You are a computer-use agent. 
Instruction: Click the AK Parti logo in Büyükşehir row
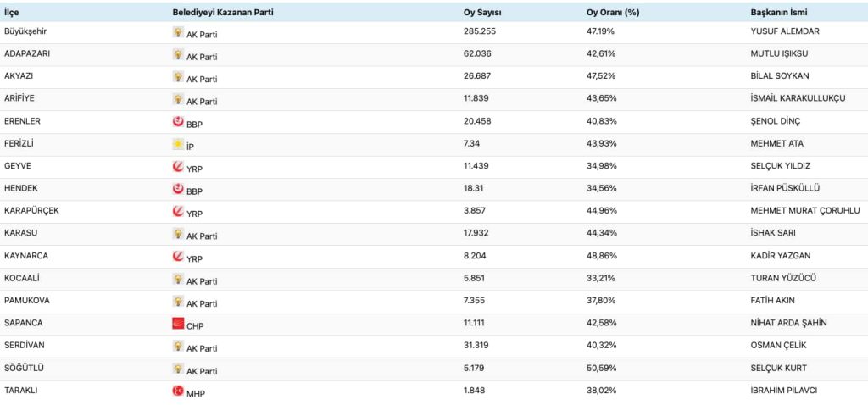point(178,32)
